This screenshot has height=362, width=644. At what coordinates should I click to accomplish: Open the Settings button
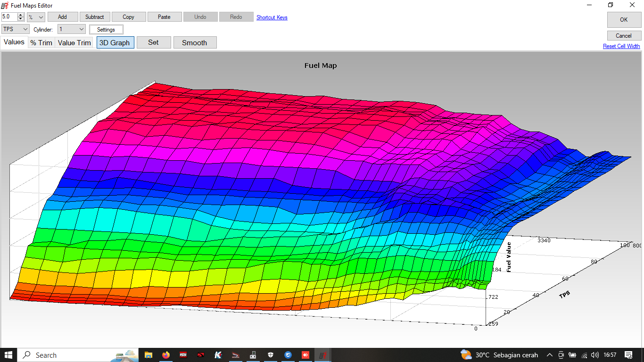pos(106,30)
